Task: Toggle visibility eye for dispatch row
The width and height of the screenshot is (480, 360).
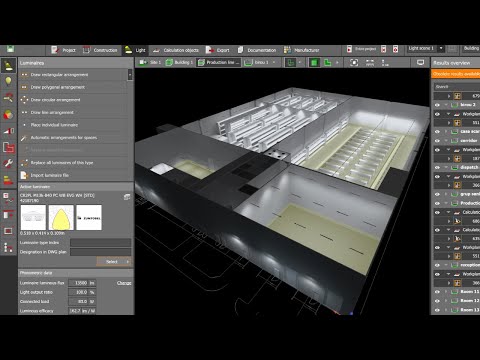Action: [x=437, y=168]
